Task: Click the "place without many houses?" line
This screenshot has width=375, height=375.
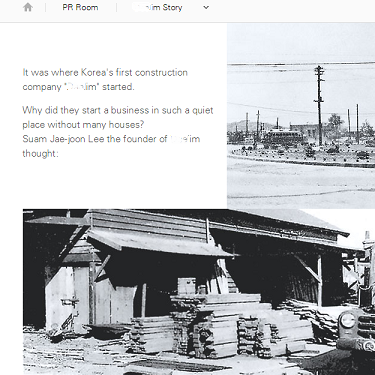Action: (83, 125)
